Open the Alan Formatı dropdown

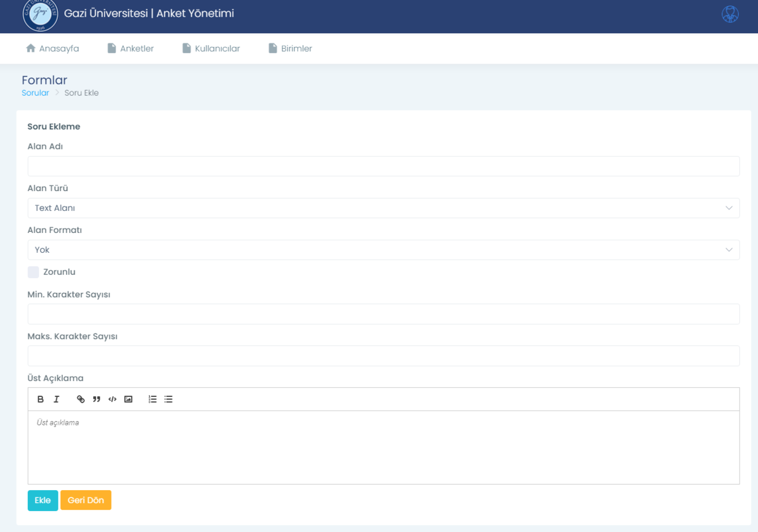pyautogui.click(x=383, y=250)
